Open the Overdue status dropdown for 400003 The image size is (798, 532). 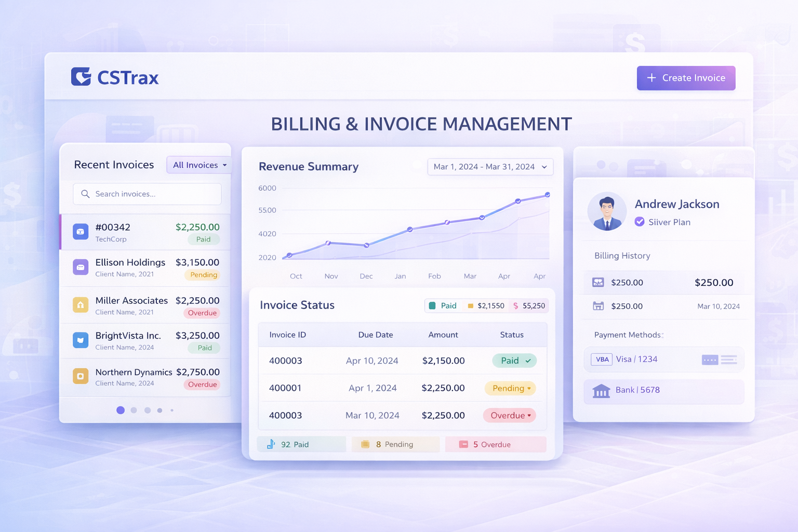pyautogui.click(x=510, y=416)
